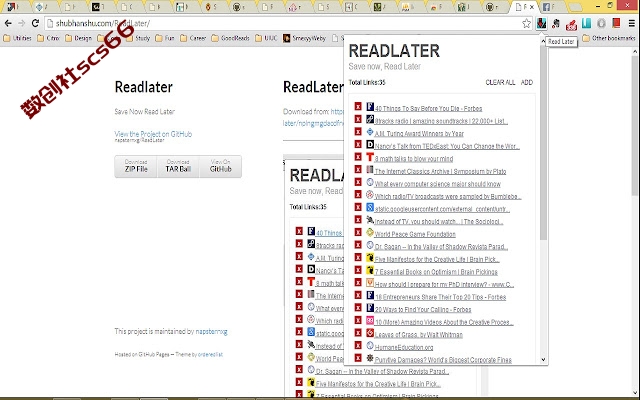The width and height of the screenshot is (640, 400).
Task: Open '8 math talks to blow your mind' popup link
Action: pyautogui.click(x=414, y=159)
